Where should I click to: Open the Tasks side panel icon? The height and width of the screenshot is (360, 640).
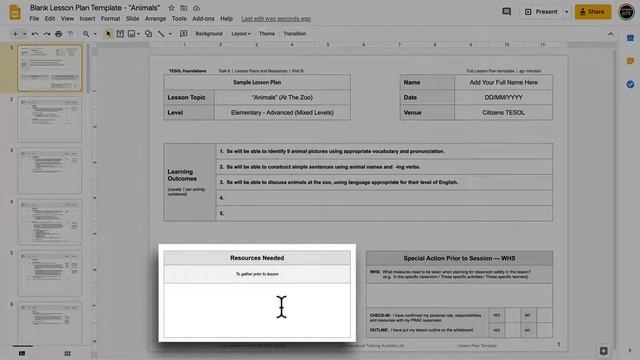point(630,84)
